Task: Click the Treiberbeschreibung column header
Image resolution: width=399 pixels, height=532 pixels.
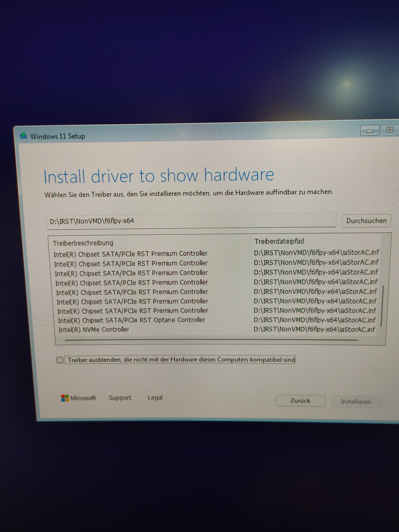Action: point(83,243)
